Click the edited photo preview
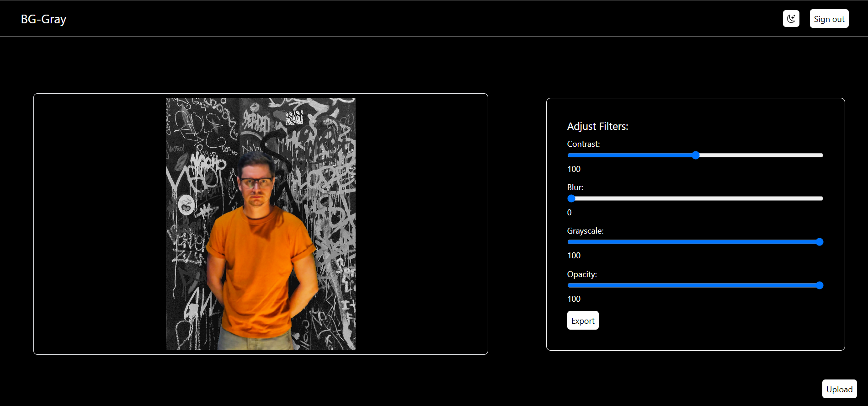This screenshot has height=406, width=868. [261, 224]
